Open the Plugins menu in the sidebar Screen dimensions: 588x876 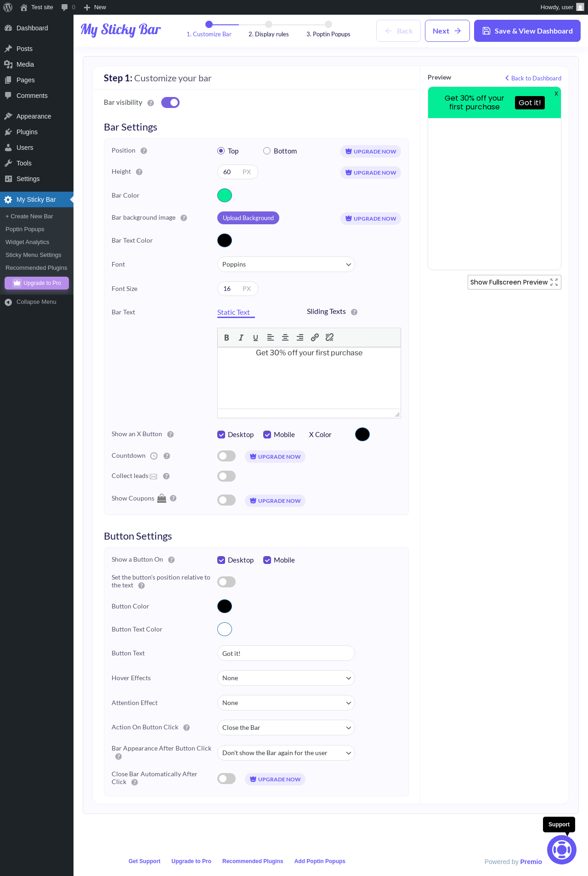point(37,132)
